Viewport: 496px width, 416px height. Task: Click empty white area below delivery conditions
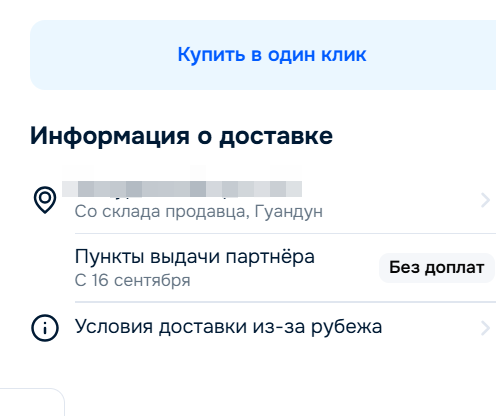(267, 377)
